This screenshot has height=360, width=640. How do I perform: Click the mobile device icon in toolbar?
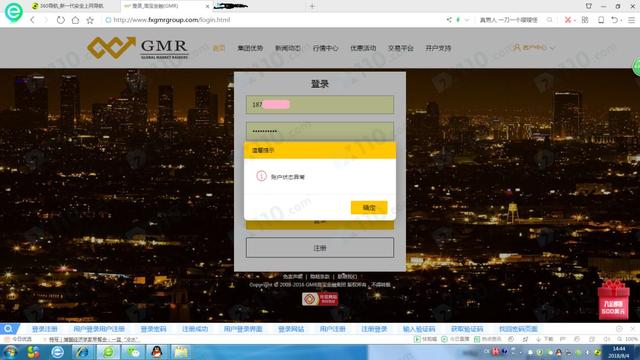point(601,20)
